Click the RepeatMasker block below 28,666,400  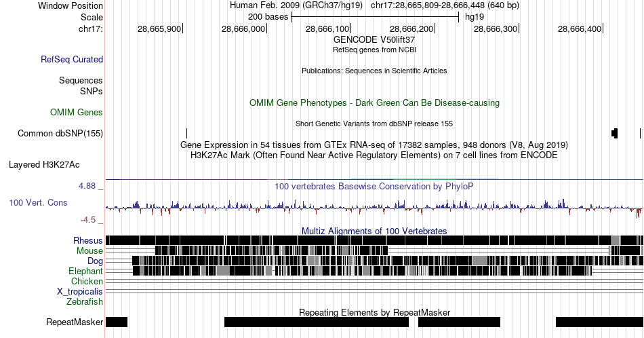click(600, 322)
